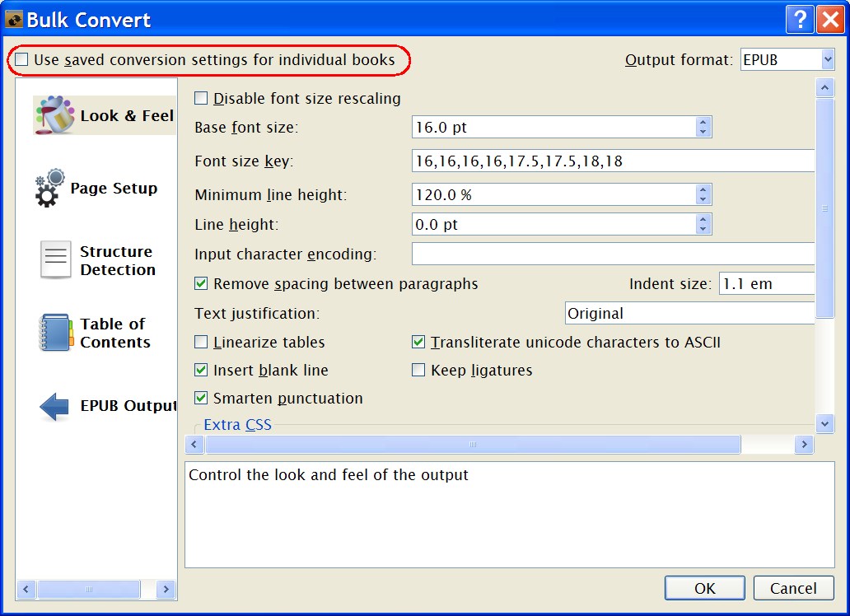The image size is (850, 616).
Task: Enable Keep ligatures checkbox
Action: pos(418,371)
